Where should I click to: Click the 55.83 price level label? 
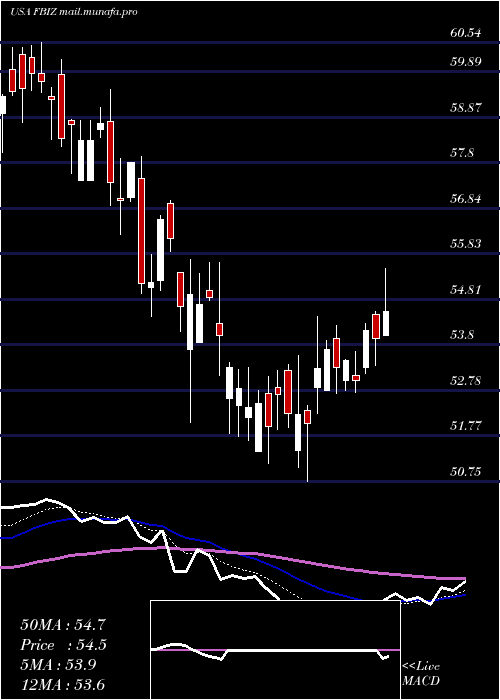[466, 244]
